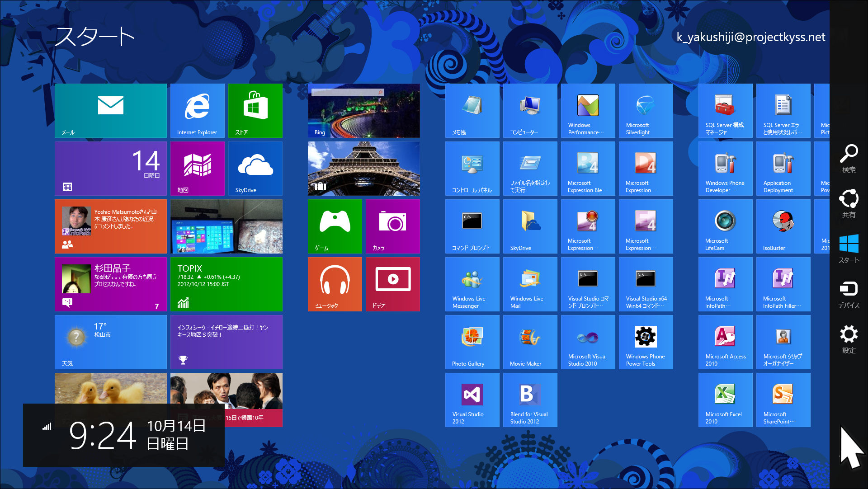Open sports tile about イチロー適時二塁打
868x489 pixels.
[x=226, y=342]
